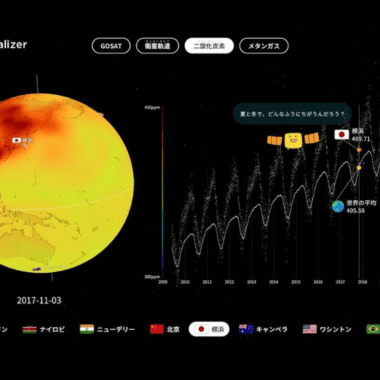Click the Japan flag marker on the globe
Image resolution: width=380 pixels, height=380 pixels.
[x=17, y=140]
